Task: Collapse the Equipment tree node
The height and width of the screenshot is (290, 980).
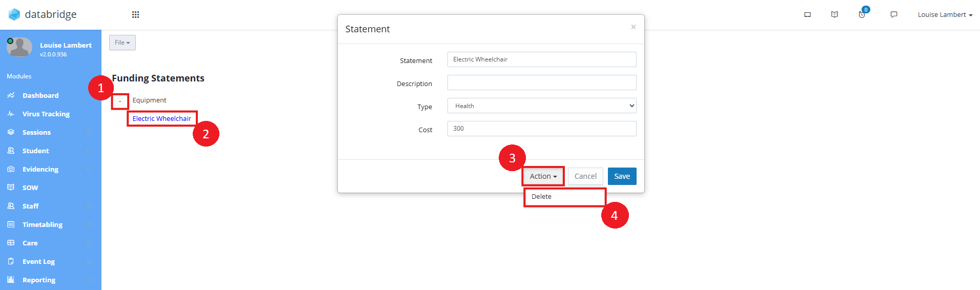Action: point(120,101)
